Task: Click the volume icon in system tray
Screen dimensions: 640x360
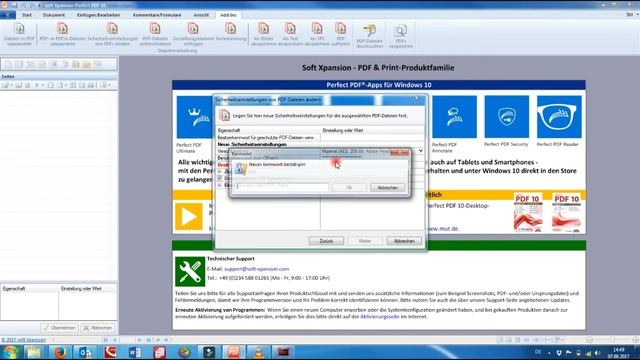Action: tap(598, 353)
